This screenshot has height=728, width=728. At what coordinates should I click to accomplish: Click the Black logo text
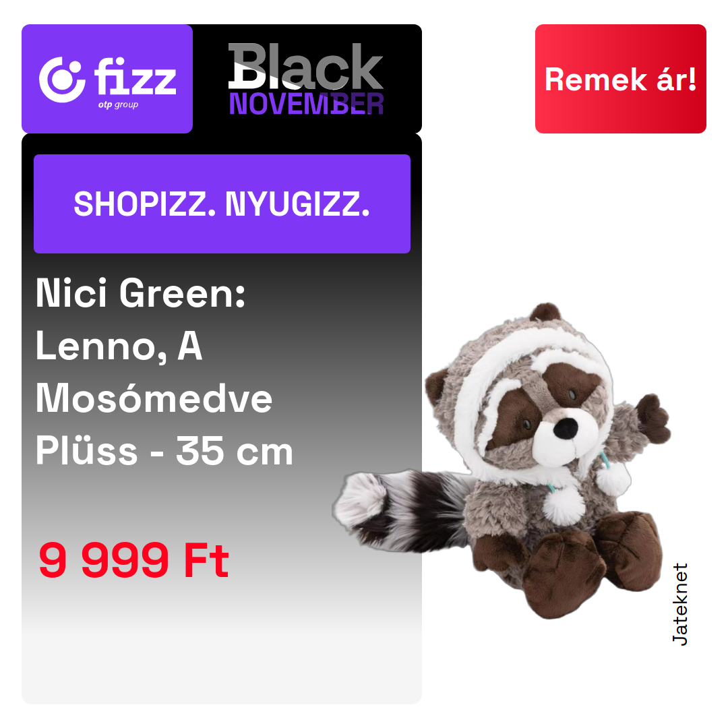click(x=305, y=66)
